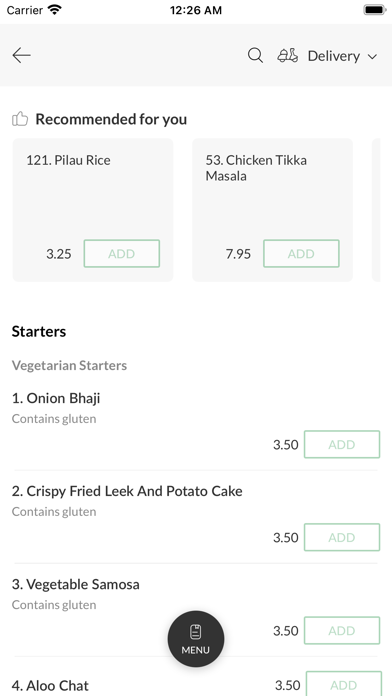The image size is (392, 696).
Task: Add 53. Chicken Tikka Masala to order
Action: [301, 253]
